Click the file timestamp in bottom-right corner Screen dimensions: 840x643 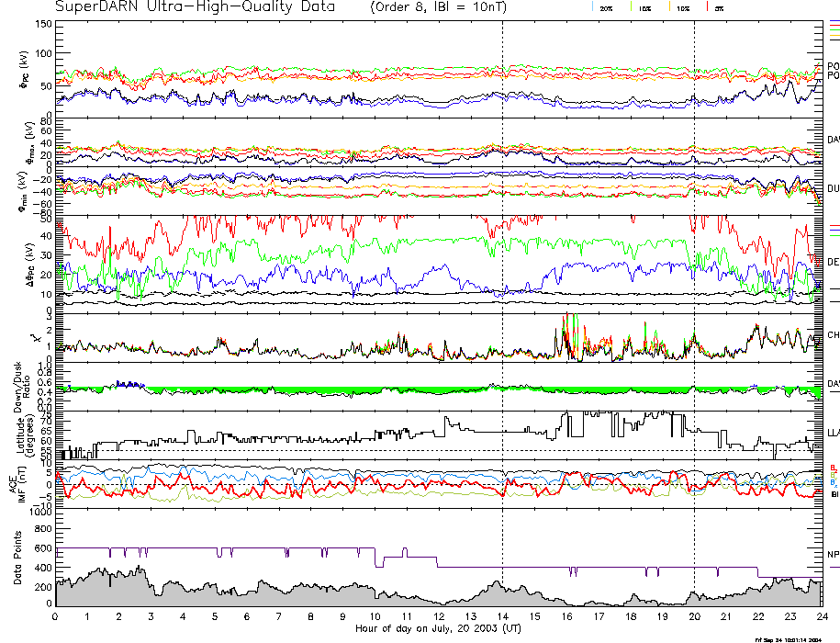pyautogui.click(x=795, y=638)
